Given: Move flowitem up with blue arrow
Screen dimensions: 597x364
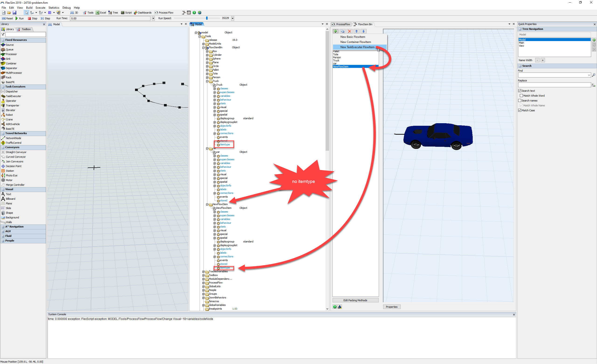Looking at the screenshot, I should click(356, 31).
